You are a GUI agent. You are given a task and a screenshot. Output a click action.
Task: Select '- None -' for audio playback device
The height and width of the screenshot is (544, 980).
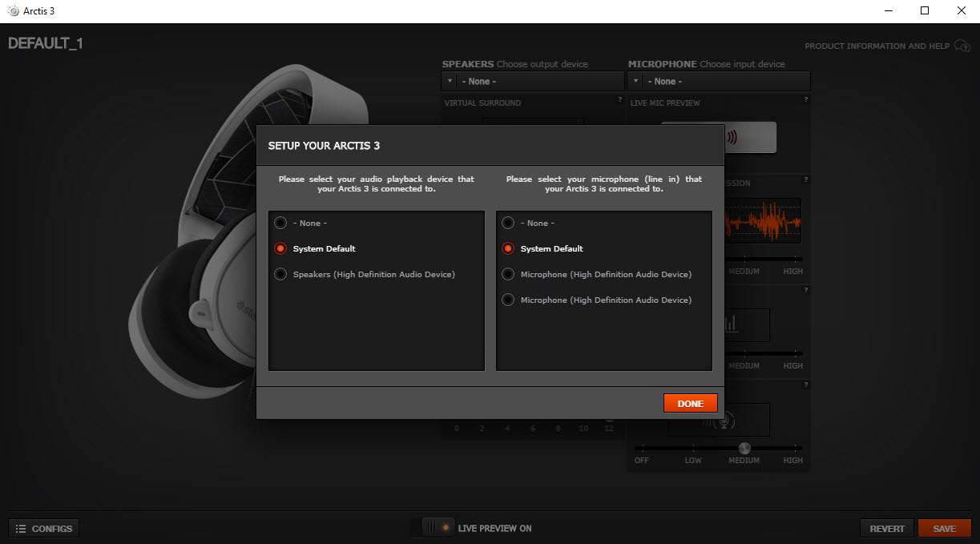click(x=280, y=223)
